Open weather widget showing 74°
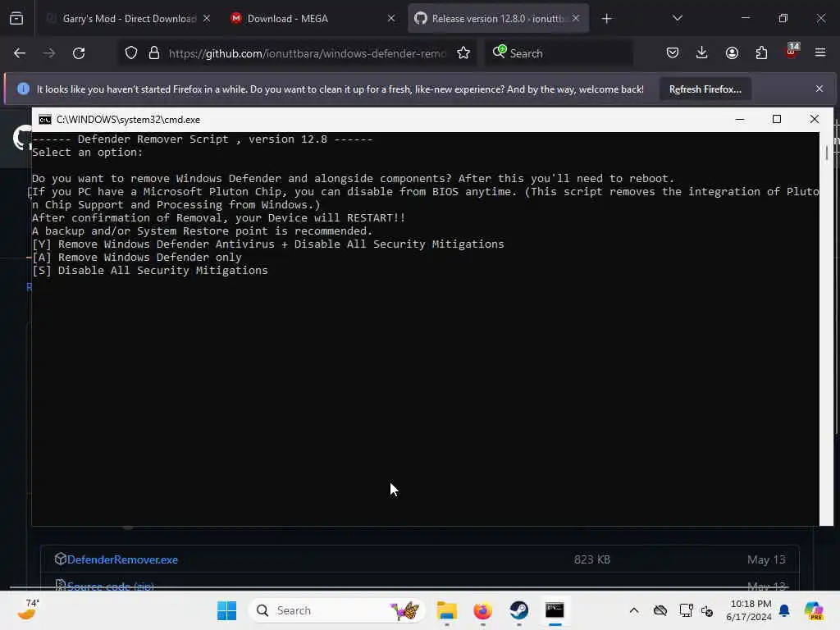Image resolution: width=840 pixels, height=630 pixels. click(29, 610)
